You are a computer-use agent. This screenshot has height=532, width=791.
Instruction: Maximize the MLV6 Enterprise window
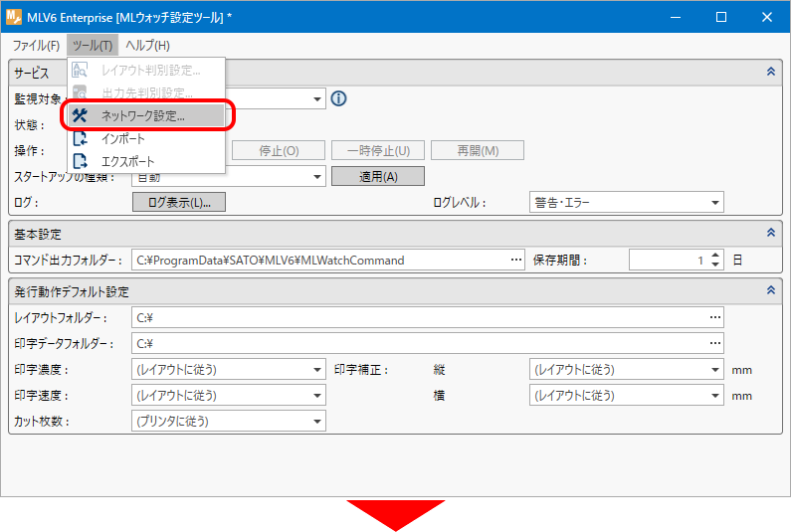[721, 17]
